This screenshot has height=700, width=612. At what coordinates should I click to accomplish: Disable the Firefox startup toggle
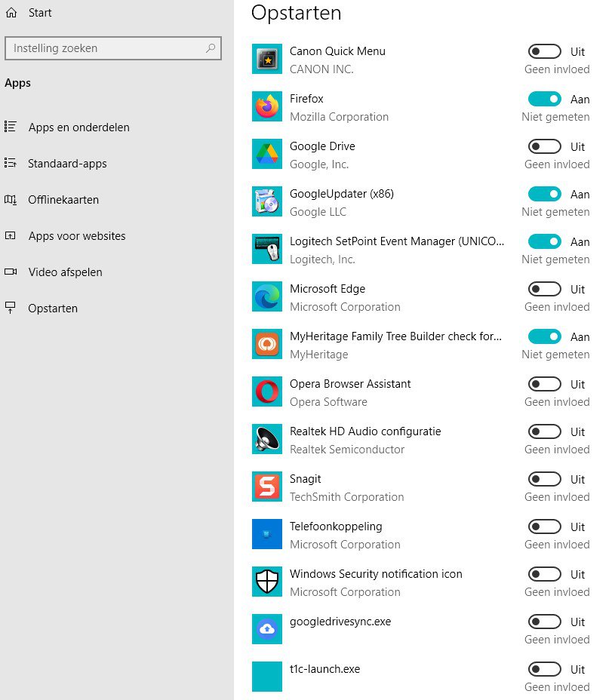pyautogui.click(x=545, y=99)
